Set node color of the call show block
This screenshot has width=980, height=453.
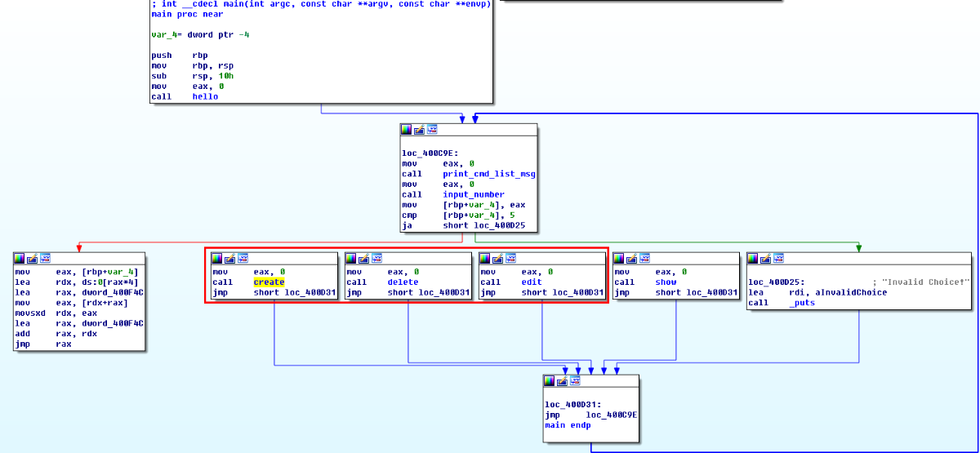(619, 258)
